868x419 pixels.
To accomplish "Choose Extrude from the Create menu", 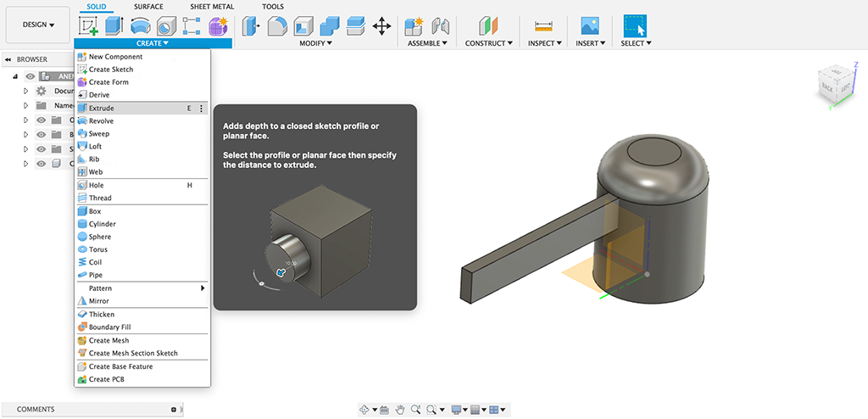I will tap(142, 109).
